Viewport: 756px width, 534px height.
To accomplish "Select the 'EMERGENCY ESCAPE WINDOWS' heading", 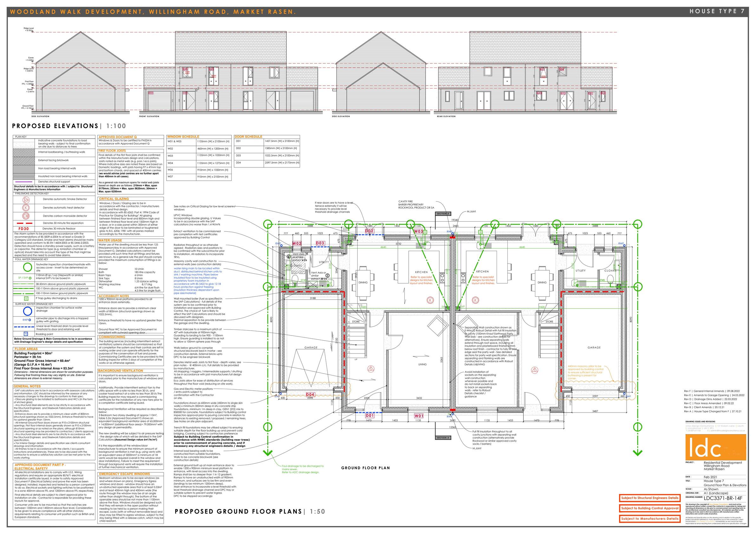I will coord(124,474).
